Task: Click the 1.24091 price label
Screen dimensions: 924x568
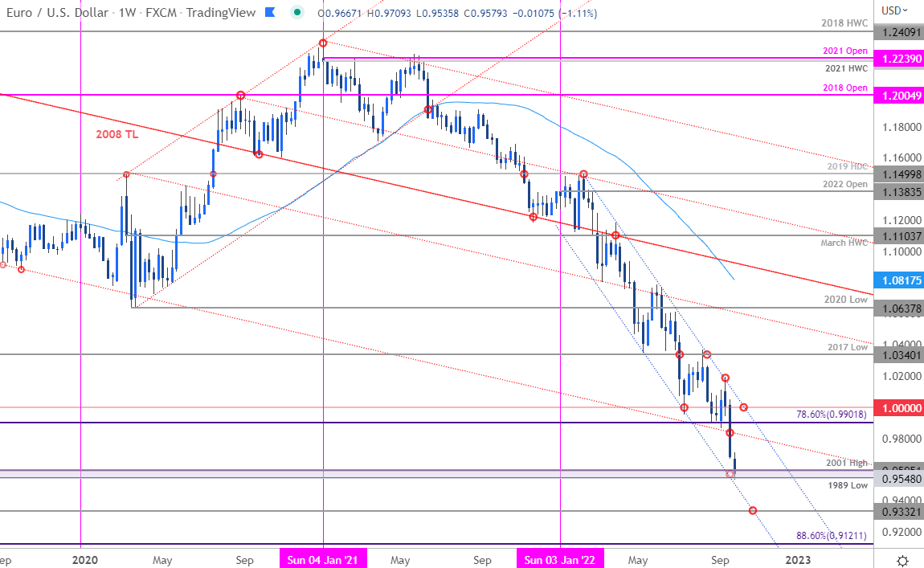Action: coord(898,32)
